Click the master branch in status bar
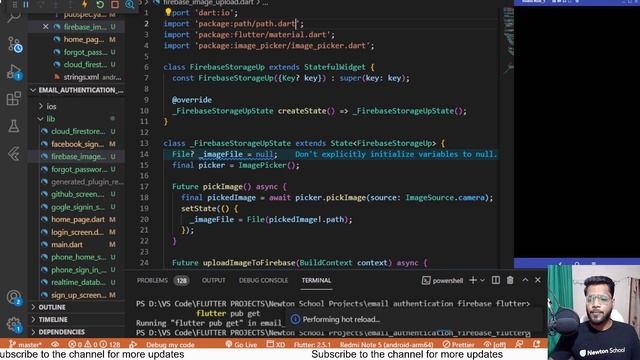Image resolution: width=640 pixels, height=360 pixels. [x=26, y=344]
